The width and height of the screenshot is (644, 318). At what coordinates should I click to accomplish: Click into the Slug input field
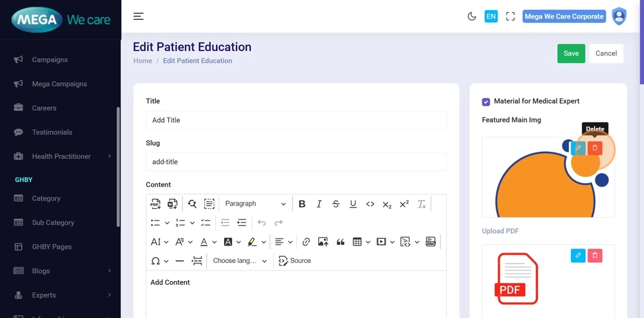tap(296, 162)
